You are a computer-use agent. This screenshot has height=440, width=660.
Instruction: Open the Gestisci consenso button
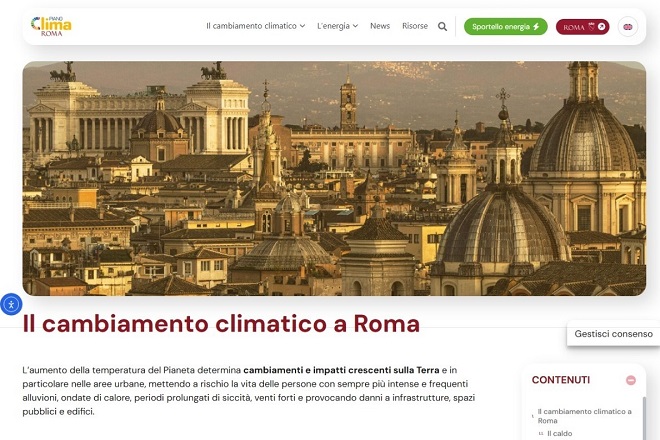pos(613,334)
